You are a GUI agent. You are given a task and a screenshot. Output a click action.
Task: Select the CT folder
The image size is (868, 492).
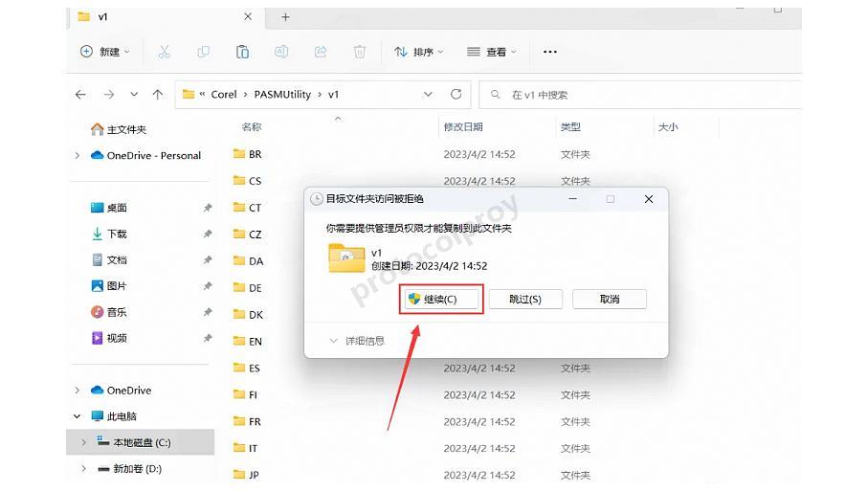[248, 208]
